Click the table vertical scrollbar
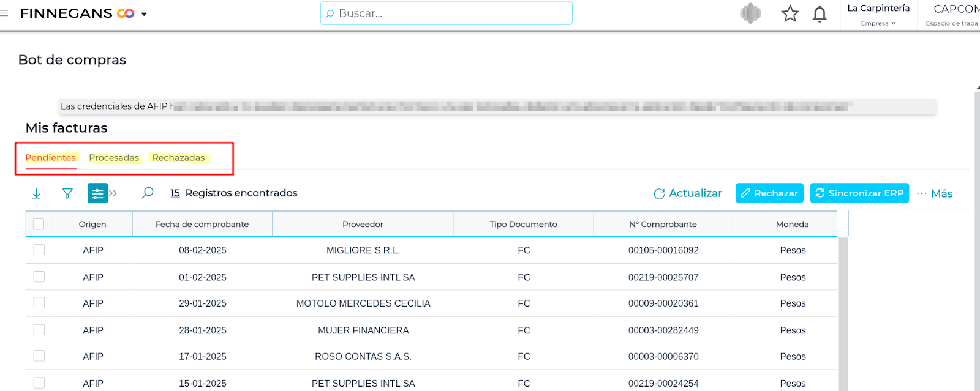Screen dimensions: 980x391 (843, 314)
